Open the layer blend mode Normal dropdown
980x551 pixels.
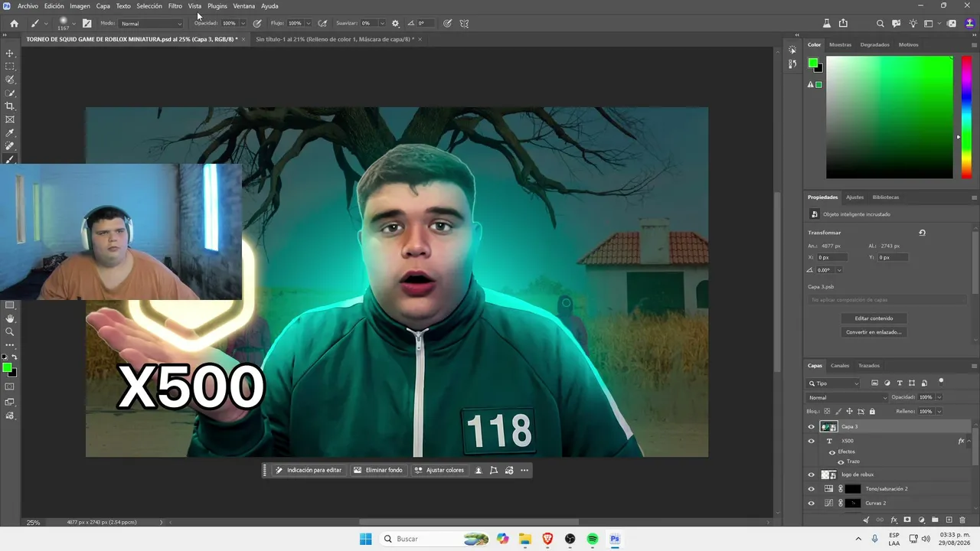click(848, 398)
